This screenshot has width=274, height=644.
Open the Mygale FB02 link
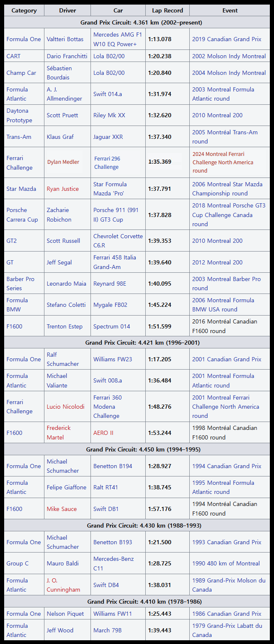pyautogui.click(x=110, y=305)
